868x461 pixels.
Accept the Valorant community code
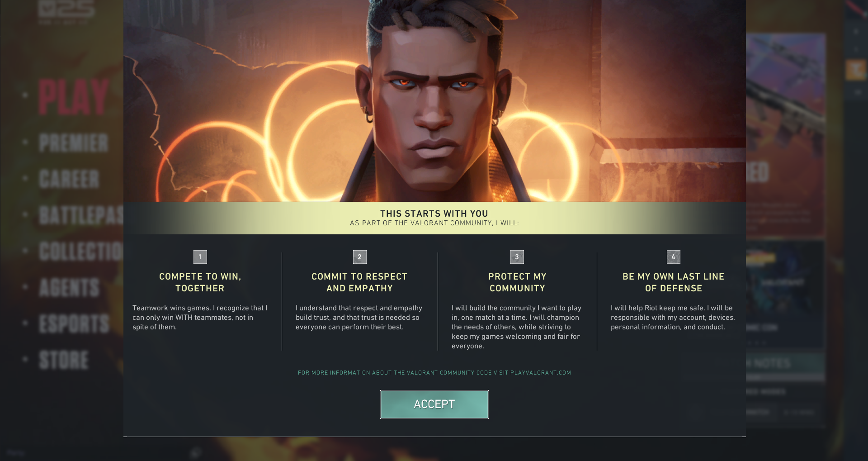click(x=434, y=404)
